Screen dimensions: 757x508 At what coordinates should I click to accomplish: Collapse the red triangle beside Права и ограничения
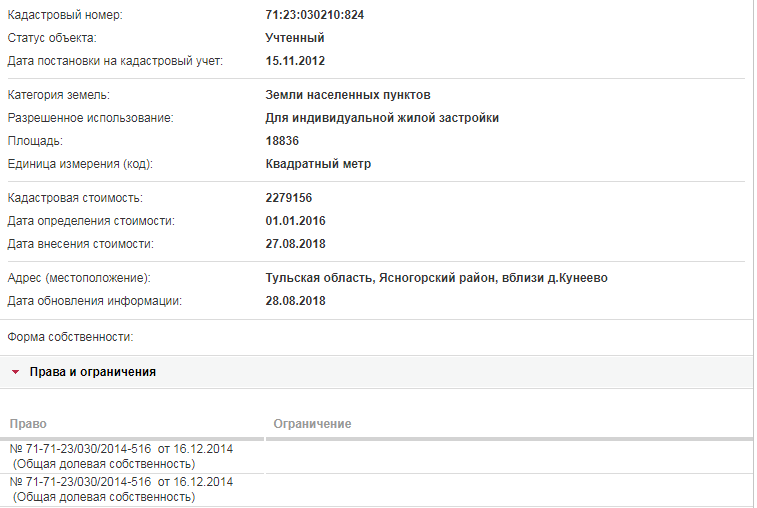pyautogui.click(x=15, y=372)
